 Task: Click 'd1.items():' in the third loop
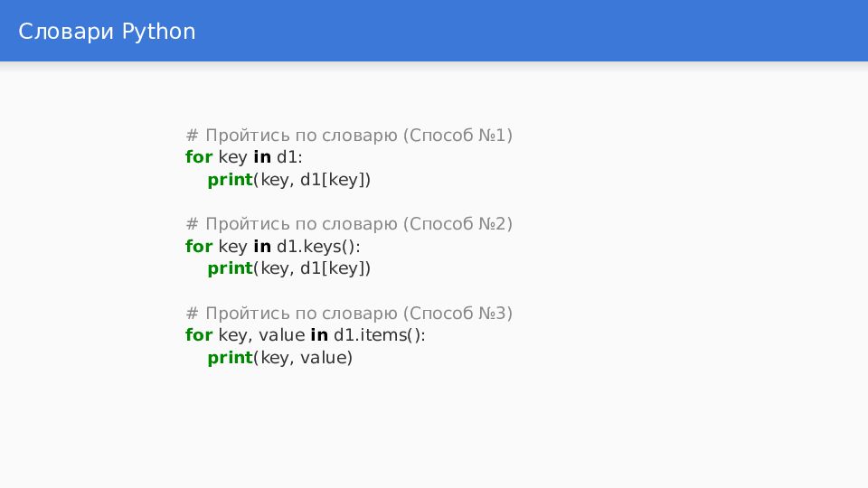[x=379, y=335]
